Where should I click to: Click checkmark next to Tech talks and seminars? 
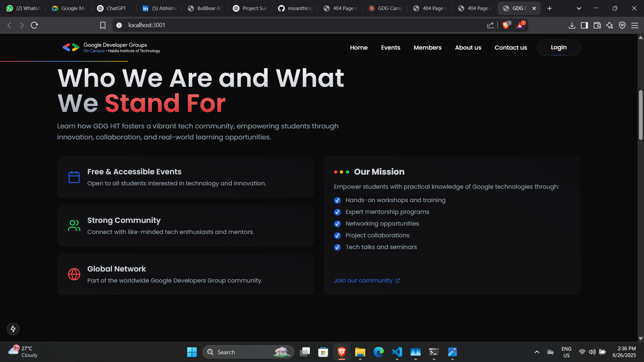[337, 247]
